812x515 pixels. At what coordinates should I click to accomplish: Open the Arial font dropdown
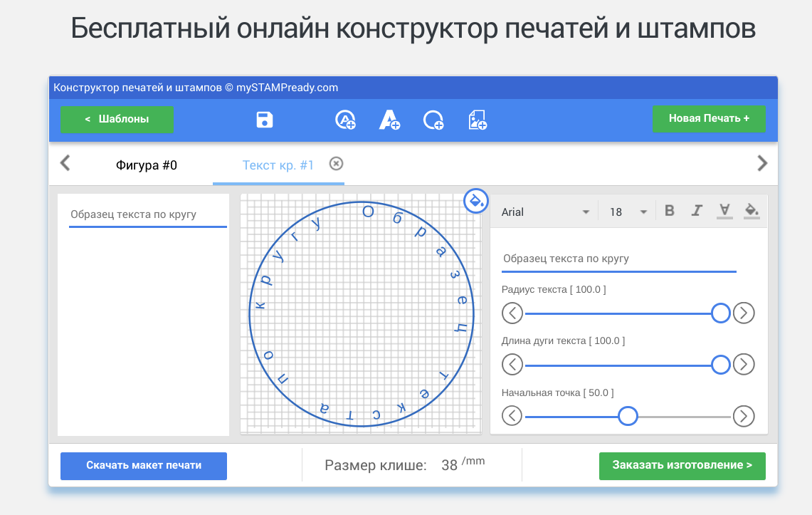(x=545, y=212)
